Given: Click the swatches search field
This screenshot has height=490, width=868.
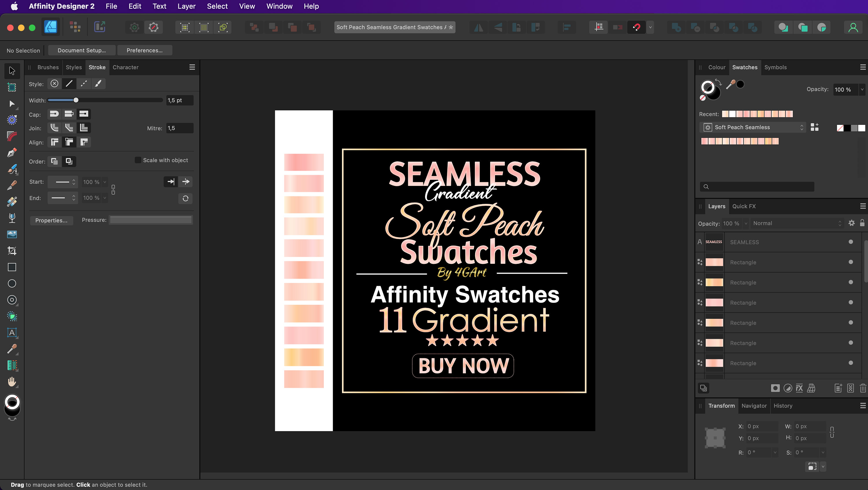Looking at the screenshot, I should click(x=757, y=187).
